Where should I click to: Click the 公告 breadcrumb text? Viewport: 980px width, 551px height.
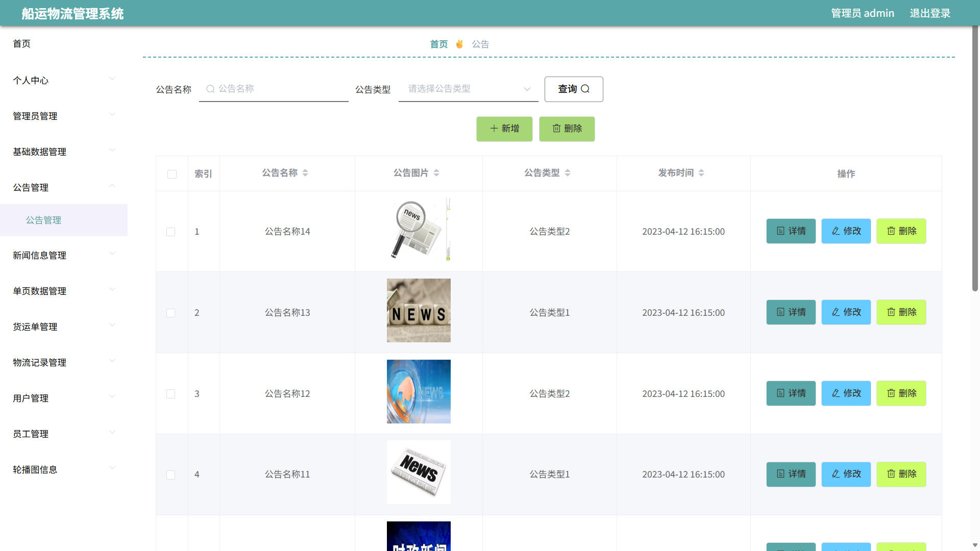coord(480,44)
